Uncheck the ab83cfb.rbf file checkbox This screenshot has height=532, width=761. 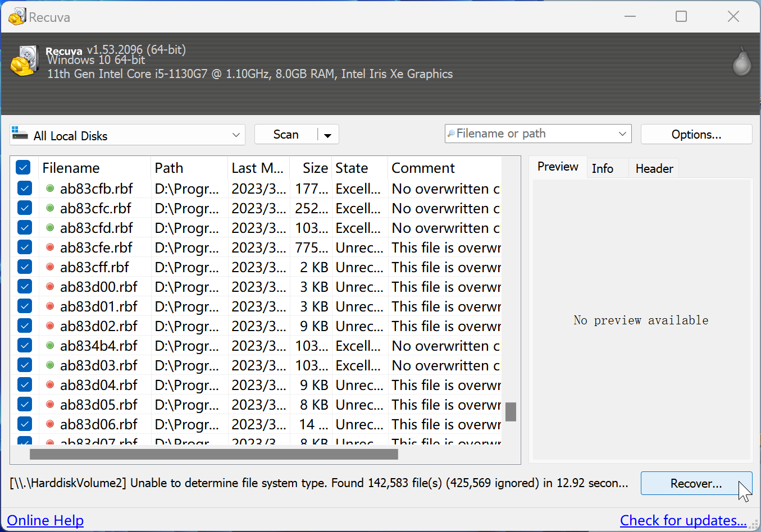pos(25,188)
